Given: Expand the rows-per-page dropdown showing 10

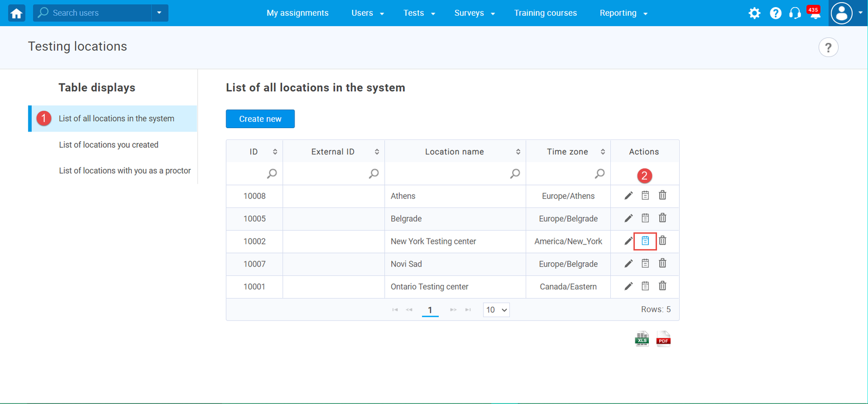Looking at the screenshot, I should tap(496, 310).
